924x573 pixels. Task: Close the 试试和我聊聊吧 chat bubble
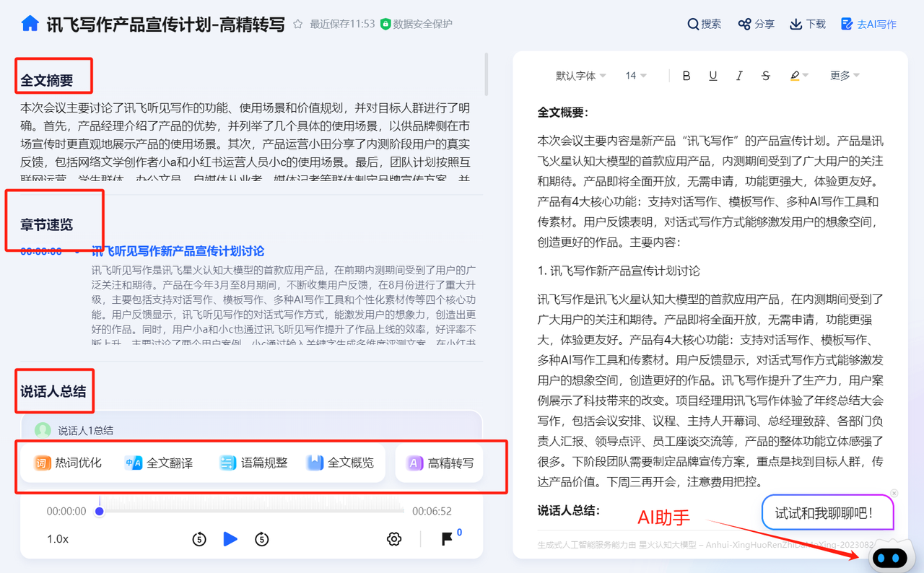[894, 494]
